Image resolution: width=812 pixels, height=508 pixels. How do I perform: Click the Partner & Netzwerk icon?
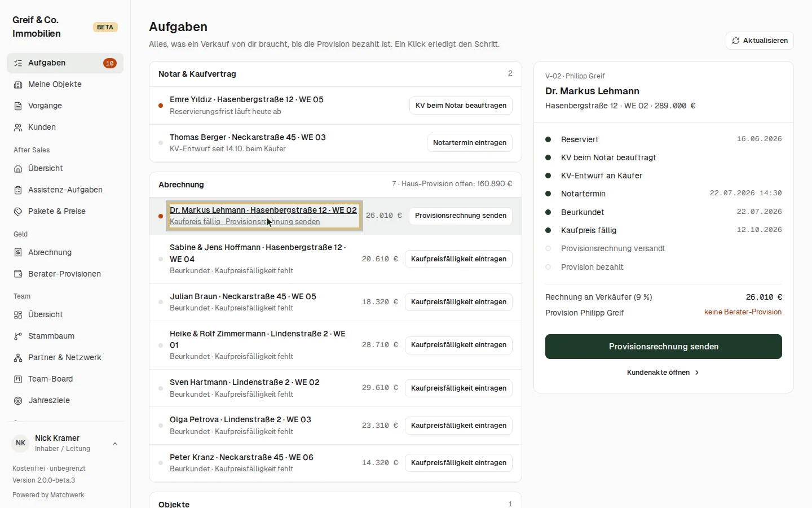[18, 358]
